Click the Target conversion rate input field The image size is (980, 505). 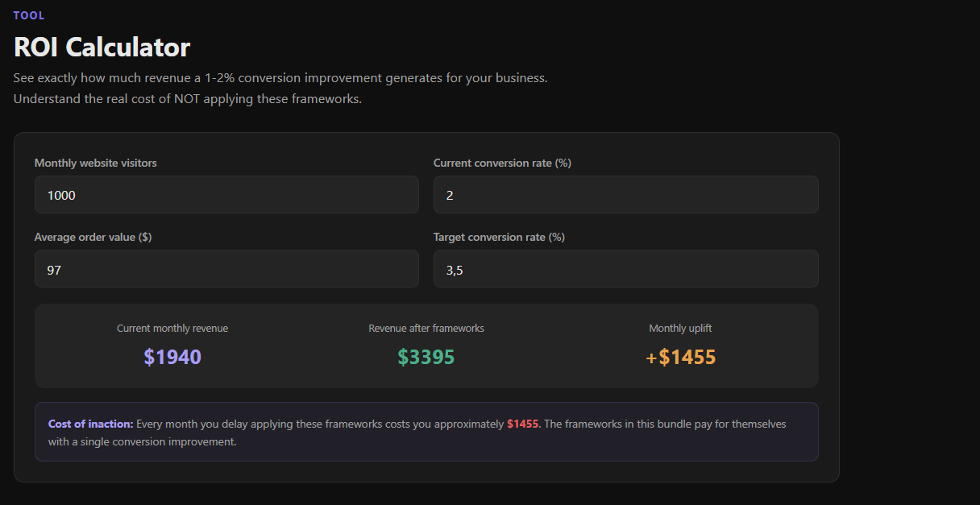(626, 269)
